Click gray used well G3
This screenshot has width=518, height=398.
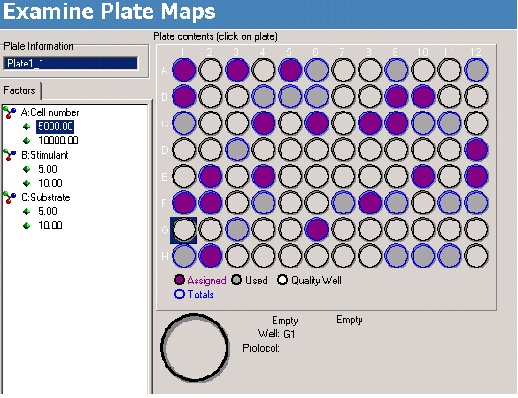[237, 230]
